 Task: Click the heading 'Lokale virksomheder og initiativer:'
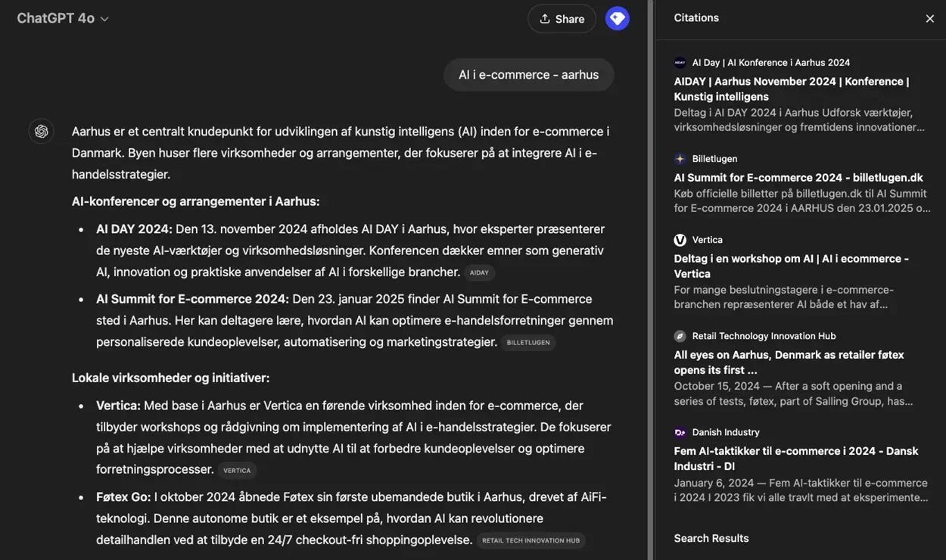tap(170, 378)
